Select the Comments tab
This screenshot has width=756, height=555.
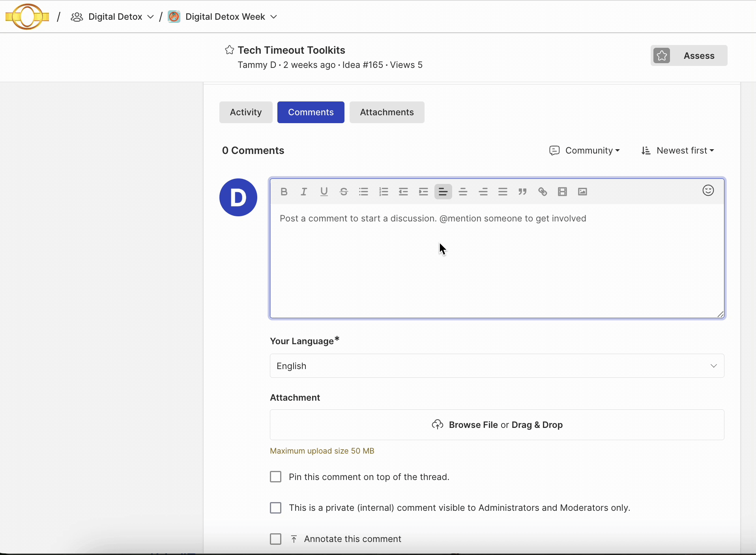pyautogui.click(x=311, y=112)
